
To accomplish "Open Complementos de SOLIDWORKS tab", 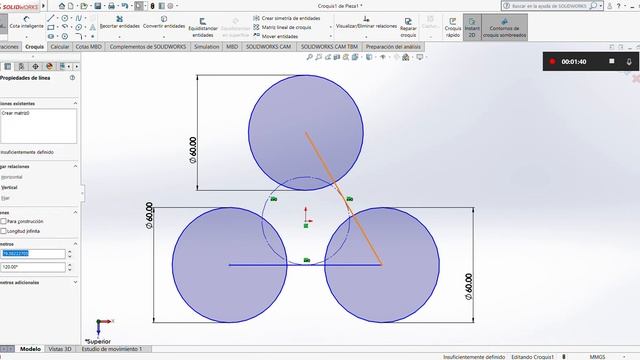I will point(148,47).
